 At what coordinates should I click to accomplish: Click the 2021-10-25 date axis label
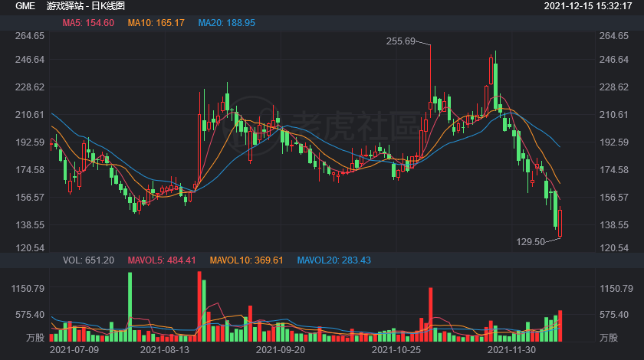396,350
